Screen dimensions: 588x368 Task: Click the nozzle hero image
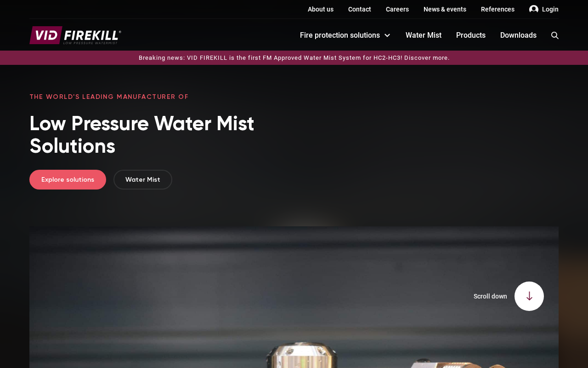[294, 297]
